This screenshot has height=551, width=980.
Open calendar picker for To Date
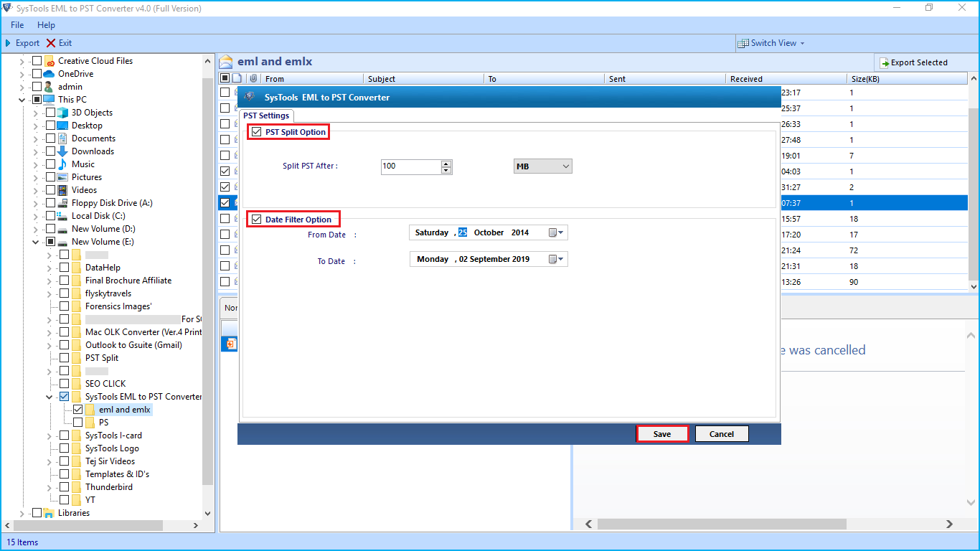(557, 259)
